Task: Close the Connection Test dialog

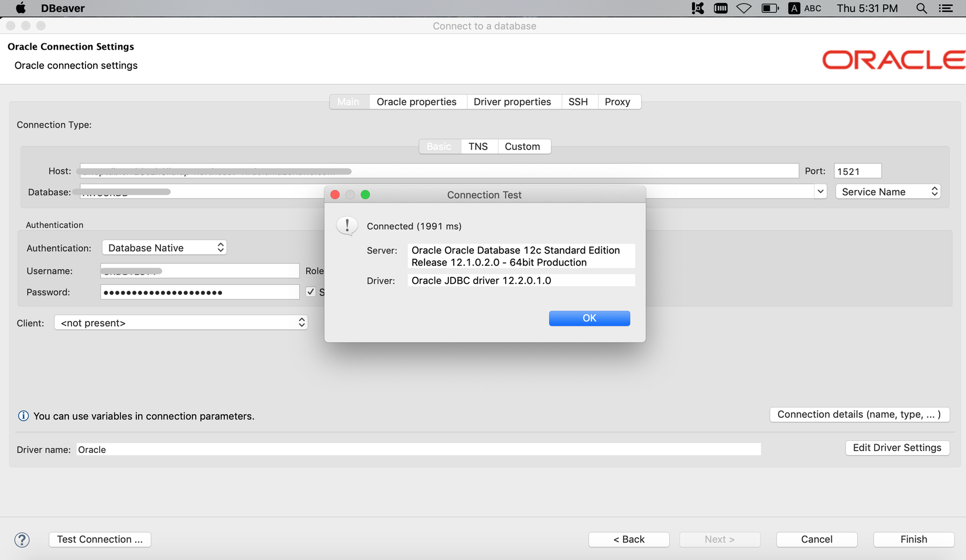Action: click(335, 195)
